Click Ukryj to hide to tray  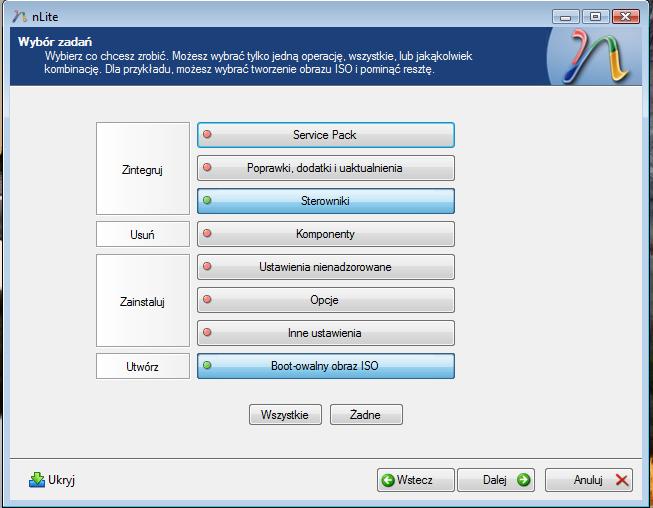pos(52,480)
